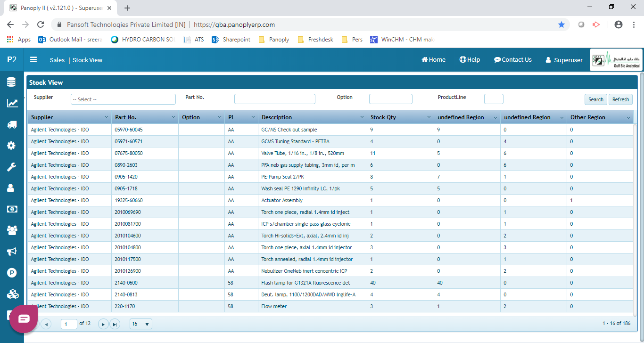Bookmark this page with star icon
The width and height of the screenshot is (644, 343).
561,24
